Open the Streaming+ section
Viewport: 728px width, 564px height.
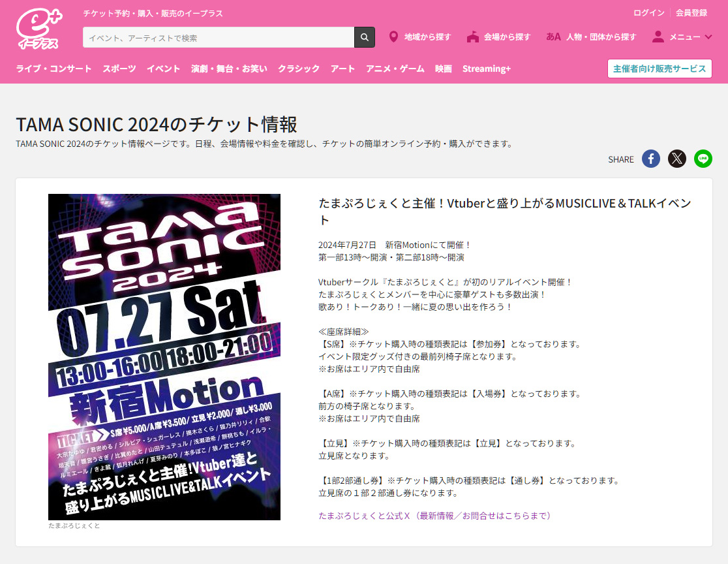click(487, 69)
